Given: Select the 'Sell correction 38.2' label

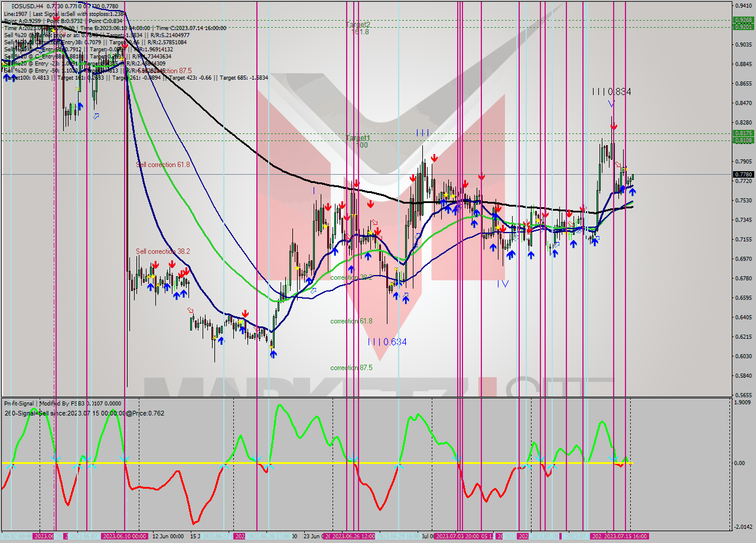Looking at the screenshot, I should (163, 251).
